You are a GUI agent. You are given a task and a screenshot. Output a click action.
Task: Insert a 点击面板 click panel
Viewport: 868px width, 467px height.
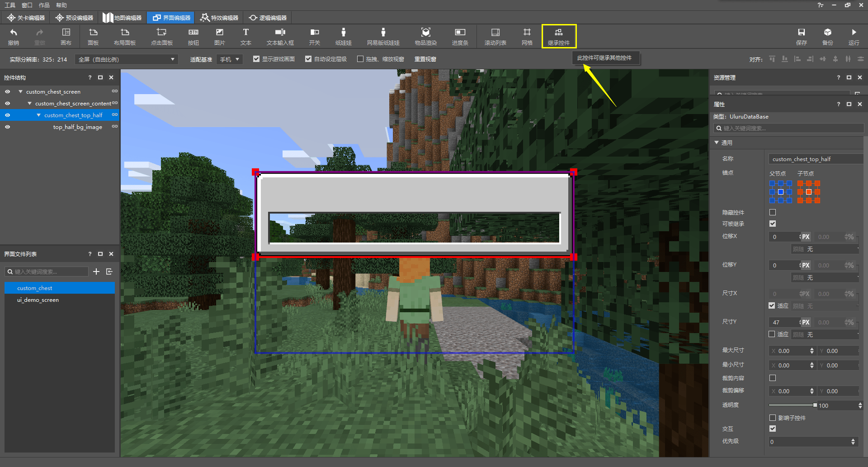click(x=162, y=37)
